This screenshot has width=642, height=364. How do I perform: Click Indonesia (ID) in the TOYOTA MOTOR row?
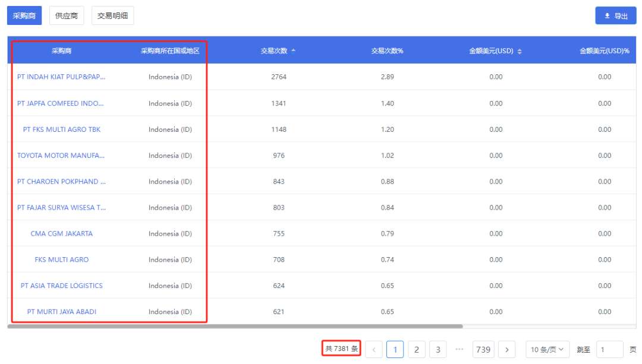point(170,156)
